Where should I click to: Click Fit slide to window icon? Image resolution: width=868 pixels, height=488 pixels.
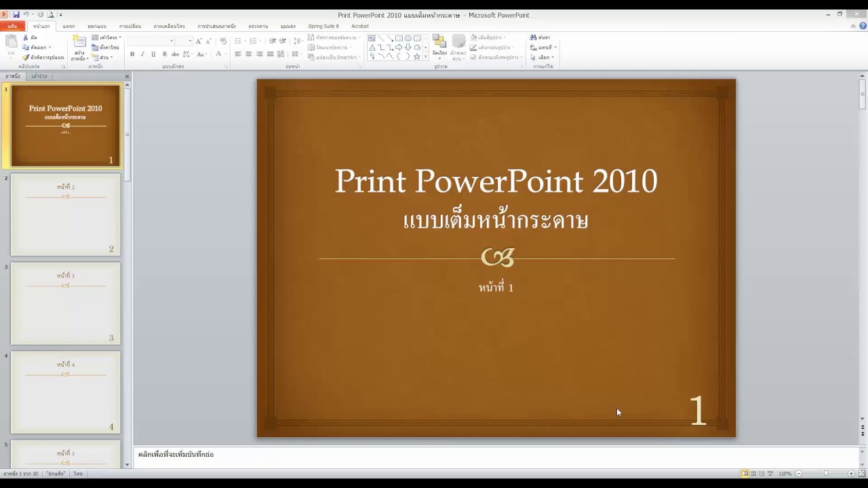pyautogui.click(x=862, y=473)
